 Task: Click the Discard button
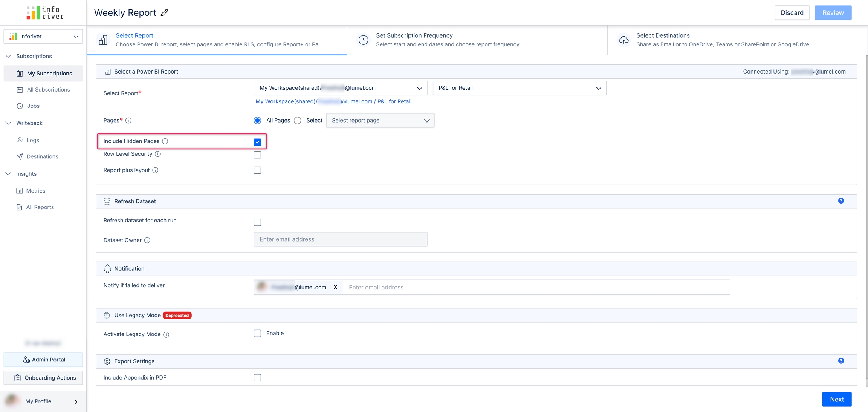pyautogui.click(x=792, y=13)
